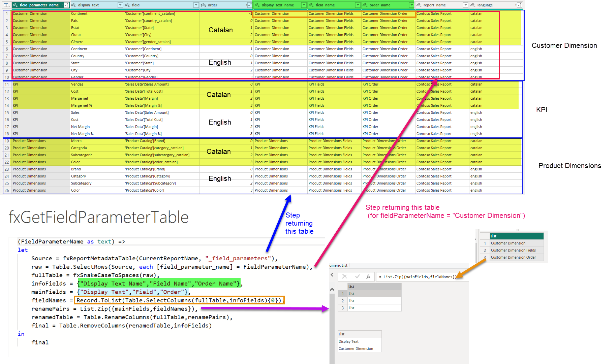Click the table menu icon in the grid corner

pyautogui.click(x=6, y=5)
